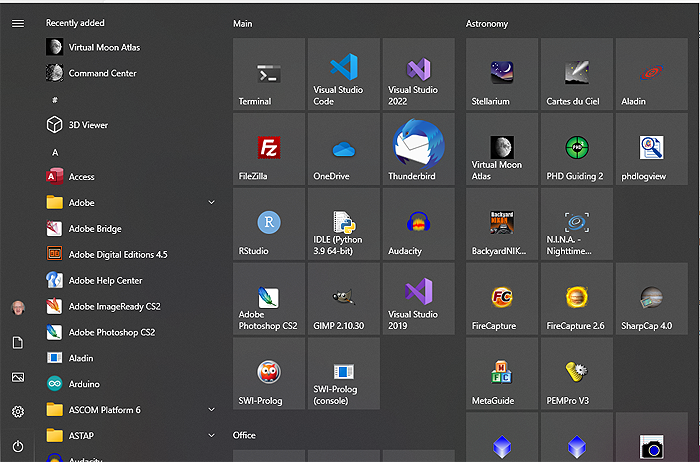This screenshot has height=462, width=700.
Task: Open Virtual Moon Atlas in Recently added
Action: pos(102,47)
